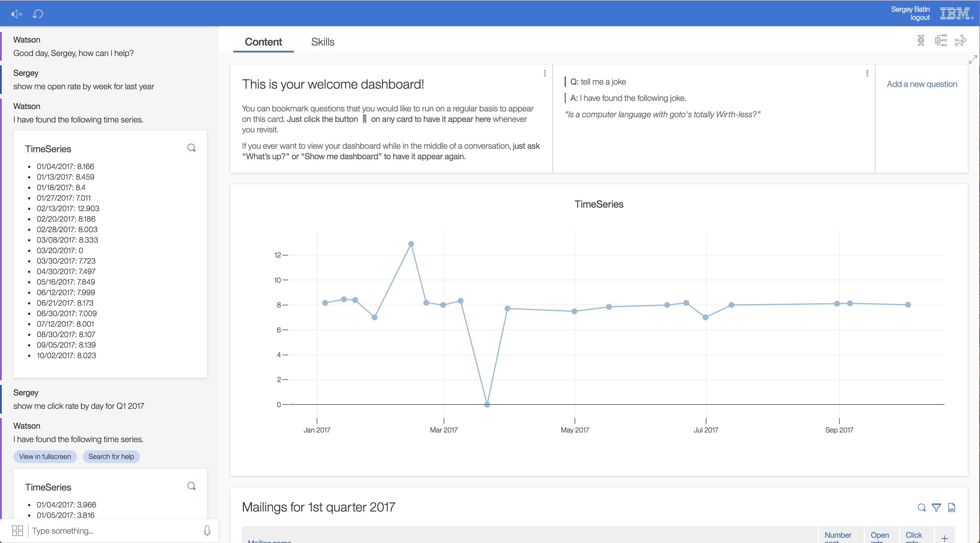Click the Mar 2017 axis label
This screenshot has height=543, width=980.
[444, 430]
